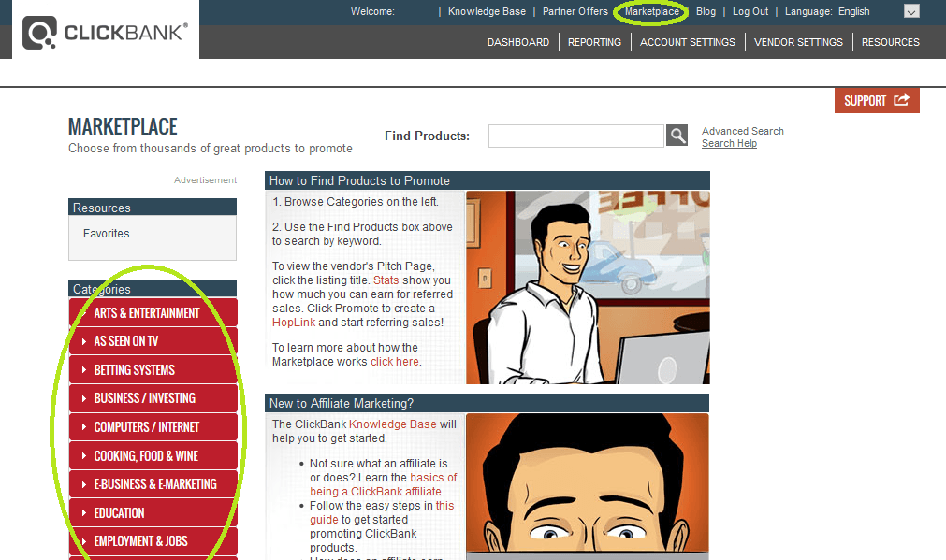Expand the Arts & Entertainment category

(x=147, y=312)
